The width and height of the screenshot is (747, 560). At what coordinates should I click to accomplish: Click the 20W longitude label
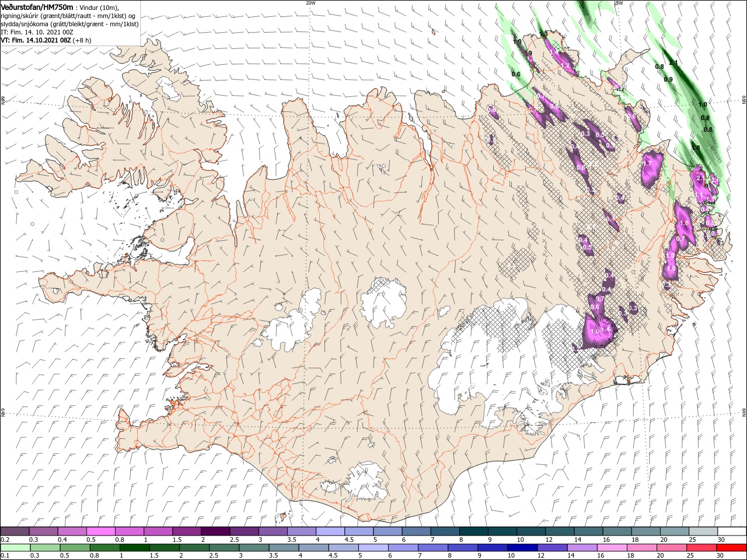pyautogui.click(x=310, y=3)
